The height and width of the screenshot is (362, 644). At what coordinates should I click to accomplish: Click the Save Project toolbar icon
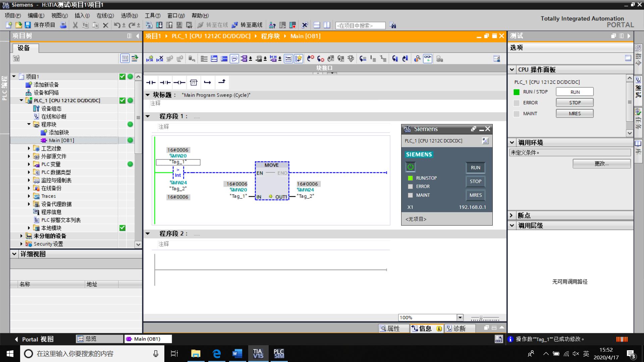tap(28, 25)
